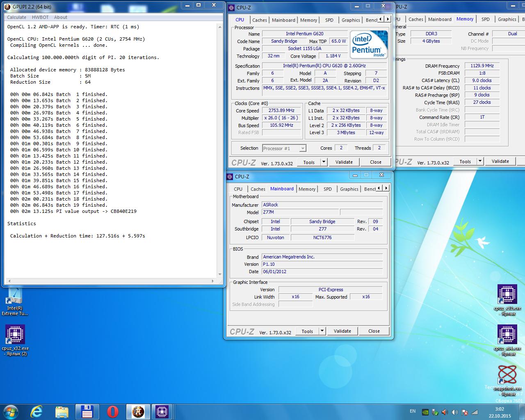This screenshot has width=525, height=420.
Task: Click the EN language indicator in the tray
Action: [413, 411]
